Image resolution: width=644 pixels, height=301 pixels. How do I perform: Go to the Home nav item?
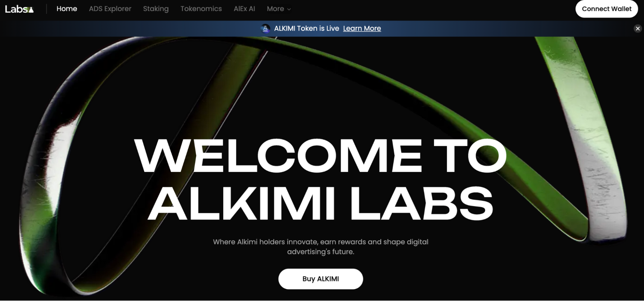coord(67,9)
